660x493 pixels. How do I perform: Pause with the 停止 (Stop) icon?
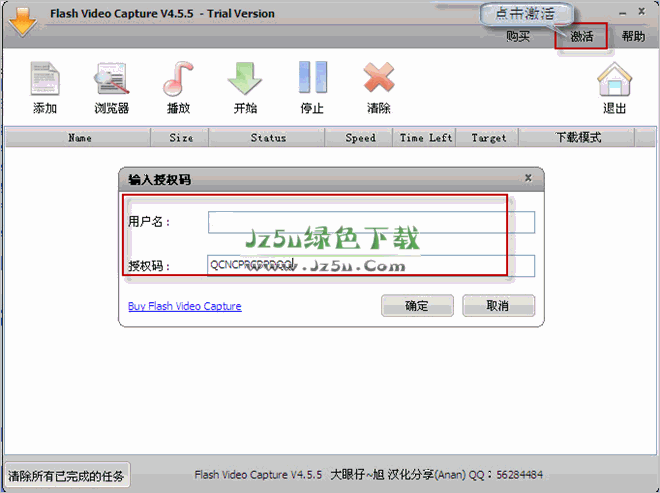(x=312, y=77)
